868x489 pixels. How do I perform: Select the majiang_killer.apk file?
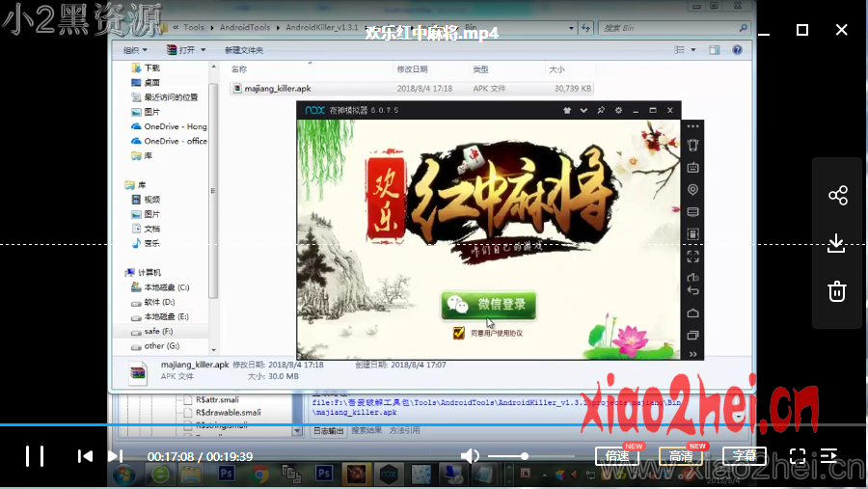click(412, 89)
